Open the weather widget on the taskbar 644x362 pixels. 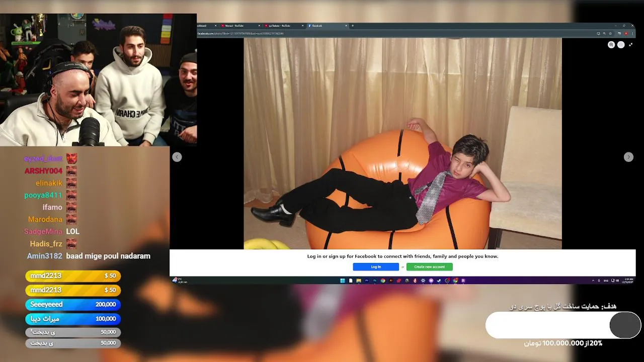pyautogui.click(x=179, y=281)
